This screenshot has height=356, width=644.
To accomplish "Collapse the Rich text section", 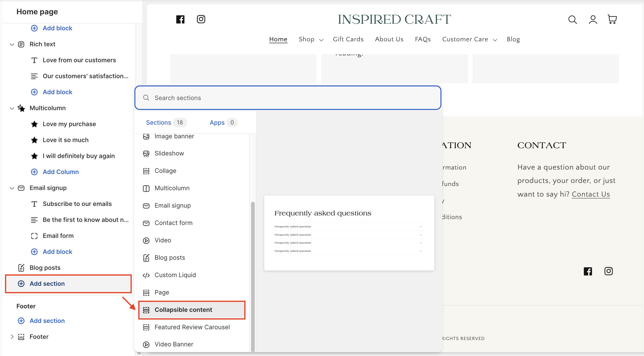I will pyautogui.click(x=12, y=44).
